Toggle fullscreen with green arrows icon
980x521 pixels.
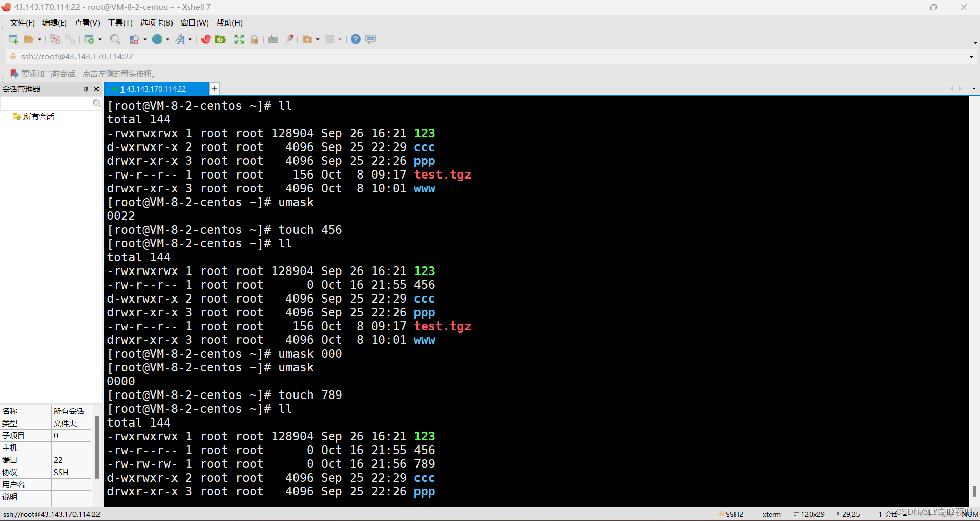[x=239, y=39]
